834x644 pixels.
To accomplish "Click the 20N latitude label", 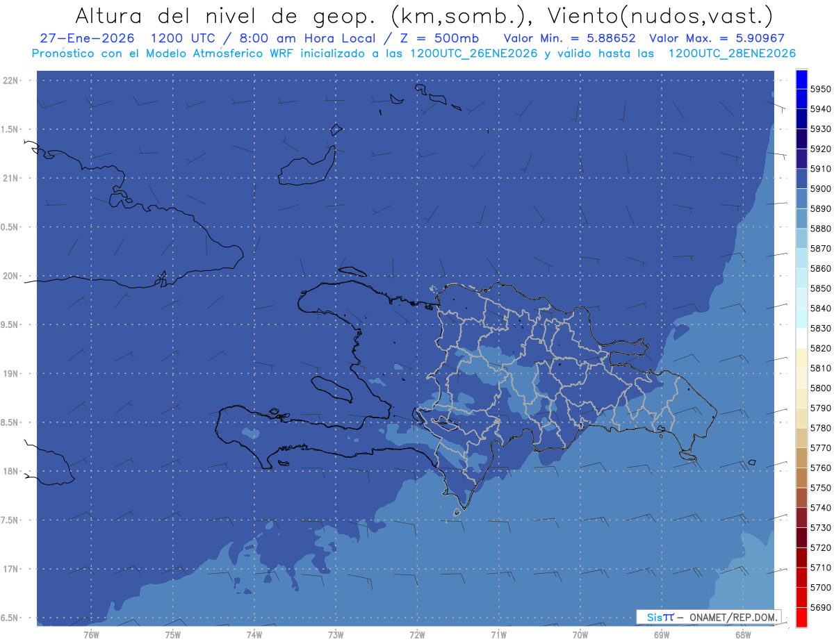I will click(11, 276).
